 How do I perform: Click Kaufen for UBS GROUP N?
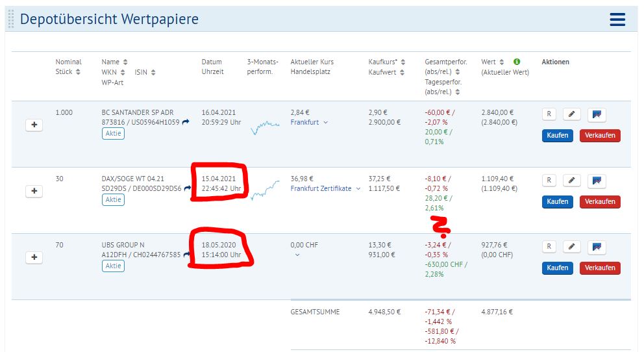[558, 268]
